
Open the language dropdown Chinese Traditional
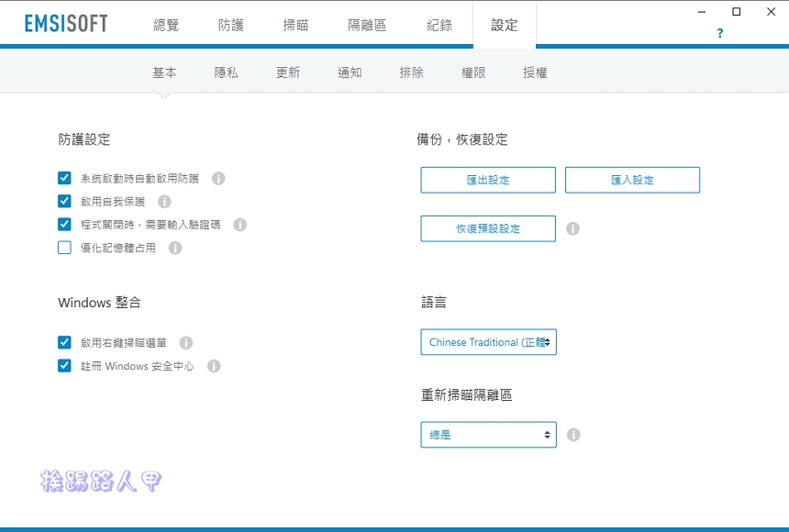pos(489,342)
